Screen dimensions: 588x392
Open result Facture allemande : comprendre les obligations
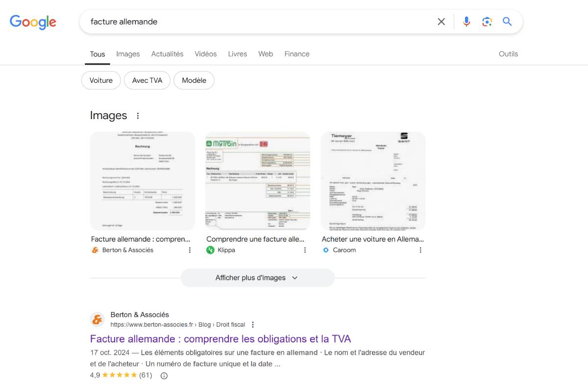click(x=220, y=339)
